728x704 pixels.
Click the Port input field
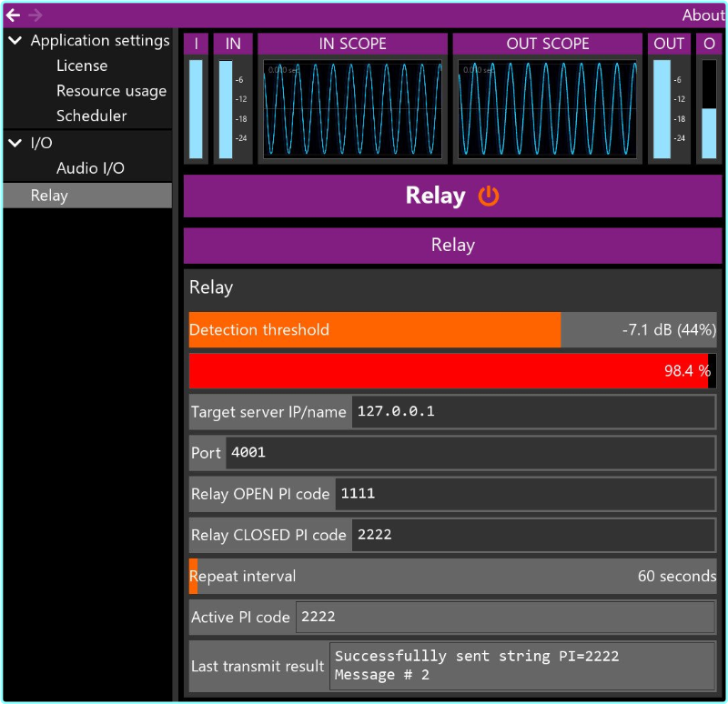(469, 452)
